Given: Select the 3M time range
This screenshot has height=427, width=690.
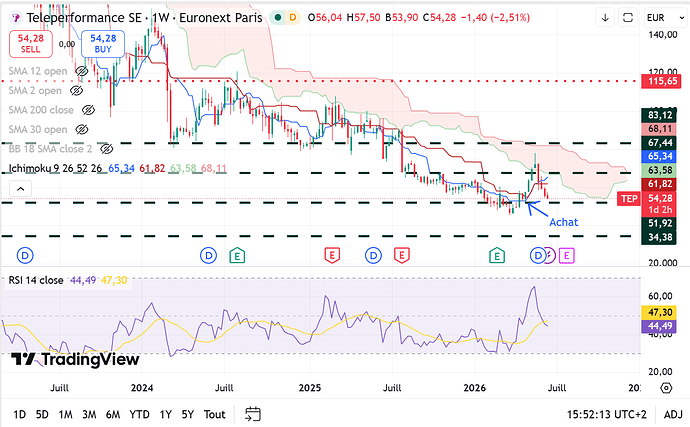Looking at the screenshot, I should click(x=89, y=414).
